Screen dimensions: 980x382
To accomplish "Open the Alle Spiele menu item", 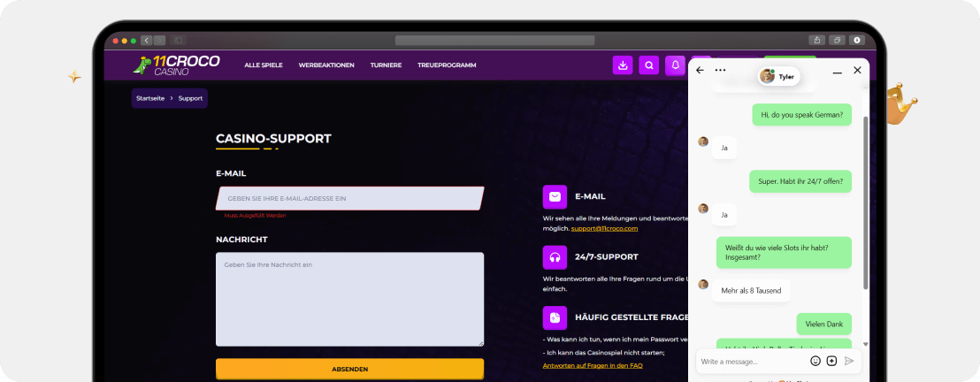I will 264,65.
